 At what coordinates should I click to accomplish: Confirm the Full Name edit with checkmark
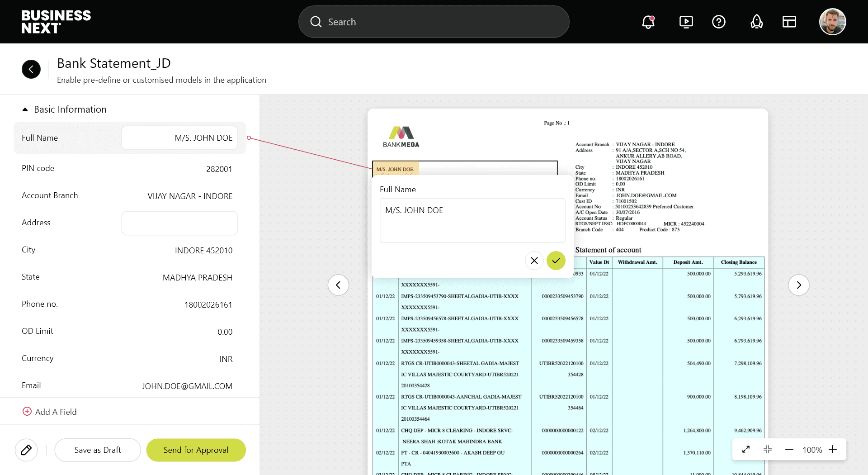[556, 261]
